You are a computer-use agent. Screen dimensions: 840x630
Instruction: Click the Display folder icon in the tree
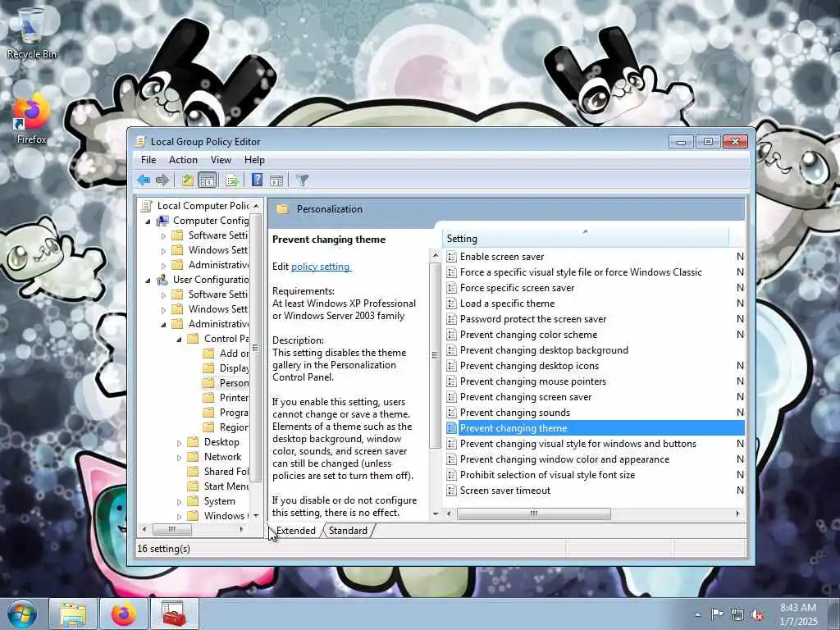click(209, 368)
